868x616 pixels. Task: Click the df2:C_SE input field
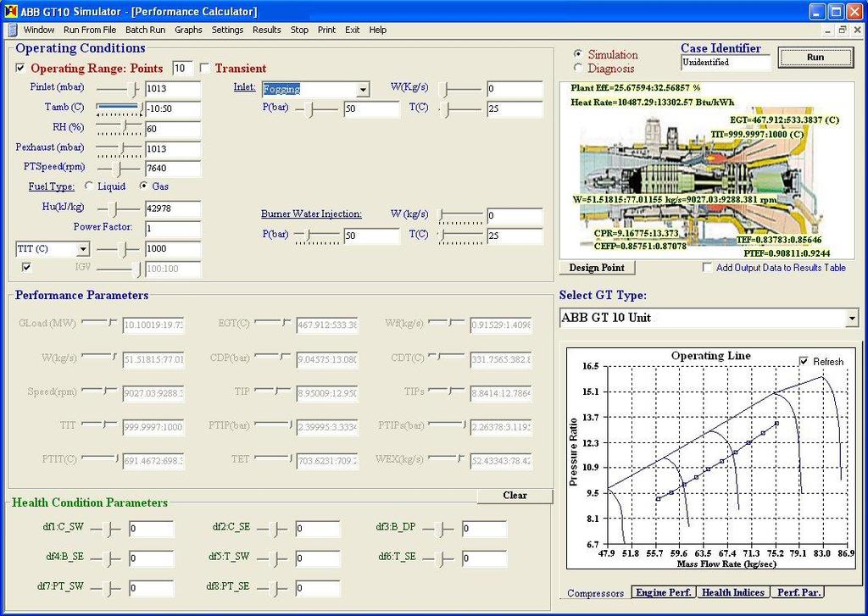click(x=317, y=529)
